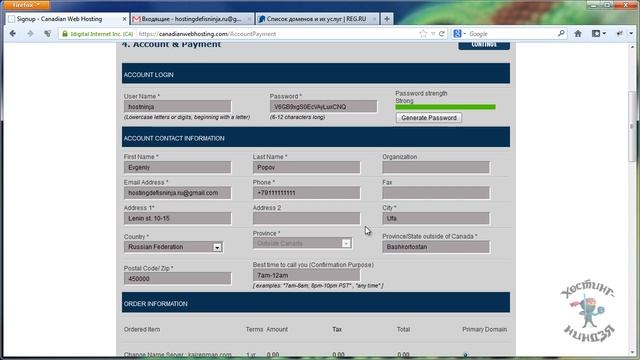The height and width of the screenshot is (360, 640).
Task: Close the REG.RU tab
Action: (x=374, y=19)
